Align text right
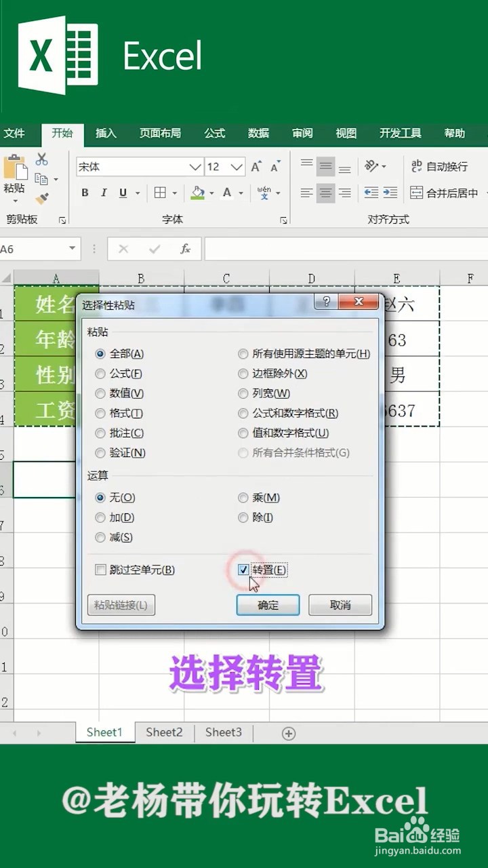488x868 pixels. [345, 193]
